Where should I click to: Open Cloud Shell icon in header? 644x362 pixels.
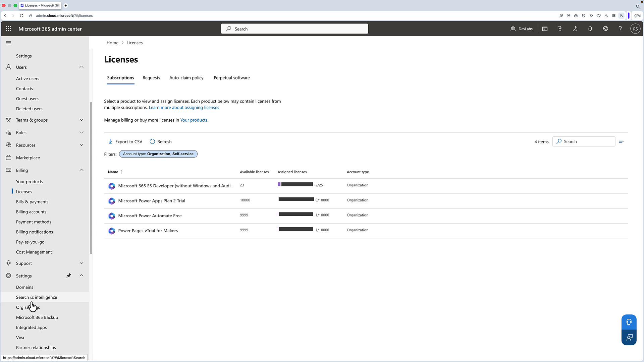click(x=545, y=29)
